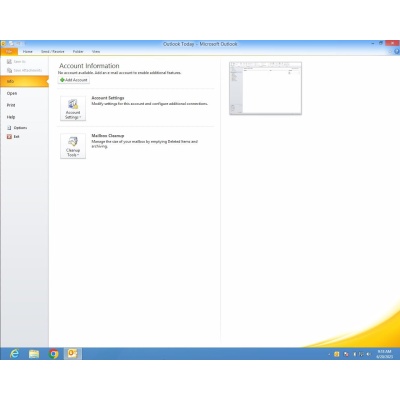Expand the Cleanup Tools dropdown button

click(x=73, y=146)
